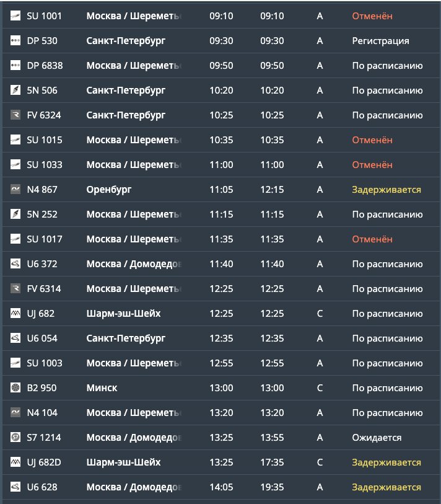The width and height of the screenshot is (441, 504).
Task: Click the airline icon for 5N 506
Action: [15, 90]
